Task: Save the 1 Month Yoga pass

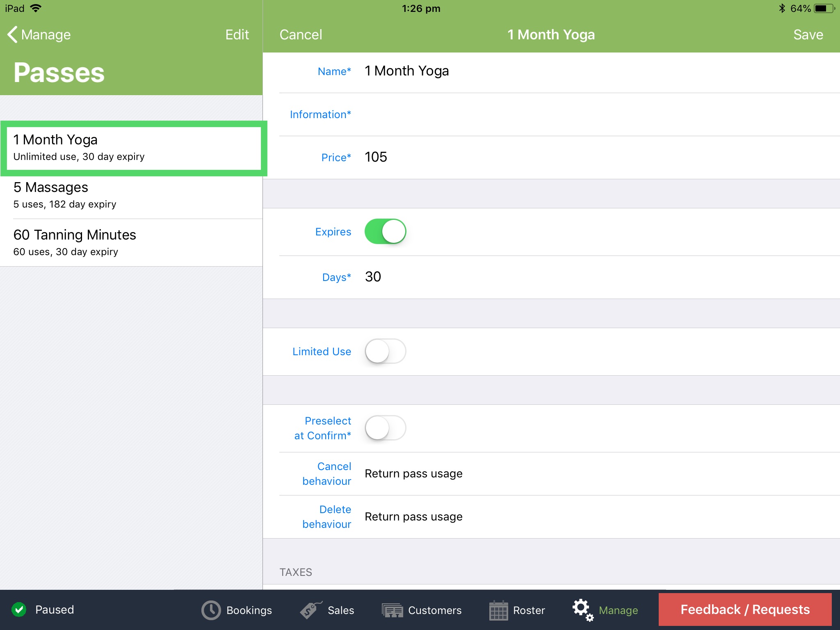Action: pyautogui.click(x=807, y=34)
